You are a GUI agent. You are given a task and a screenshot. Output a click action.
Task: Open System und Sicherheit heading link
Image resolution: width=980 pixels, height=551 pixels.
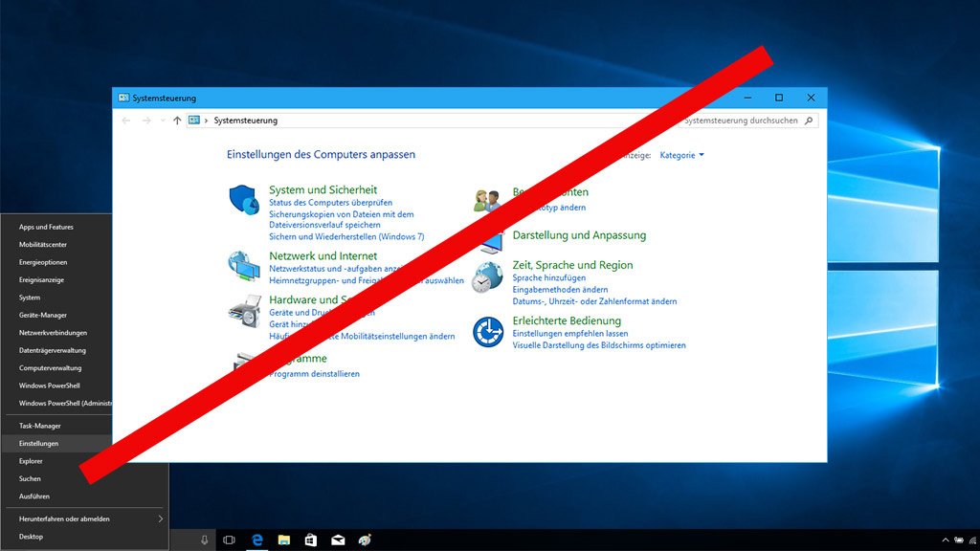[323, 189]
